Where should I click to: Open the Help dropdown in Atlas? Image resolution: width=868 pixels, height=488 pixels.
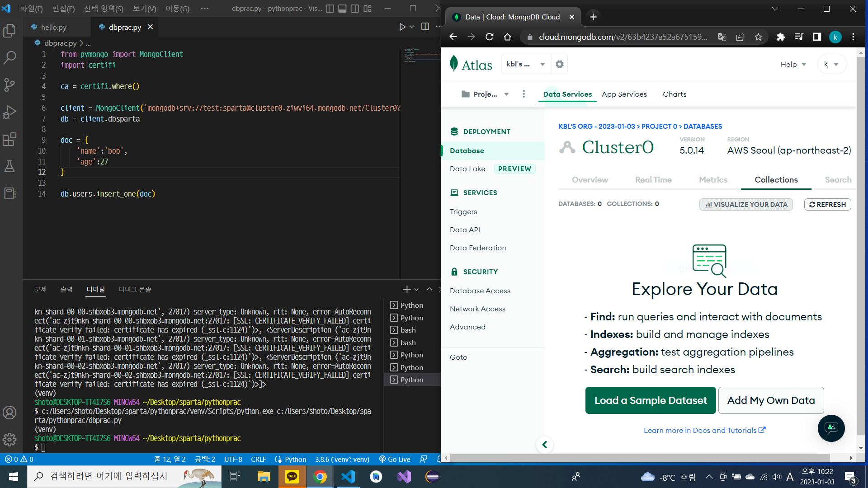pyautogui.click(x=793, y=65)
